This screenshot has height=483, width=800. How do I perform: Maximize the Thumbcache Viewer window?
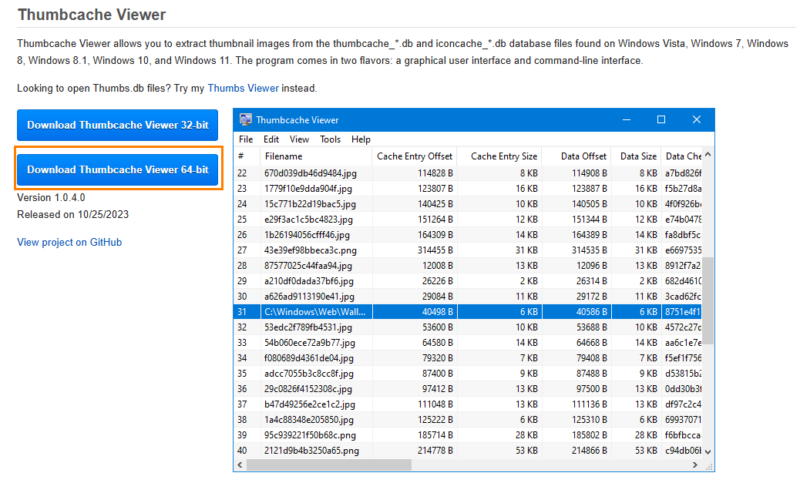point(661,120)
